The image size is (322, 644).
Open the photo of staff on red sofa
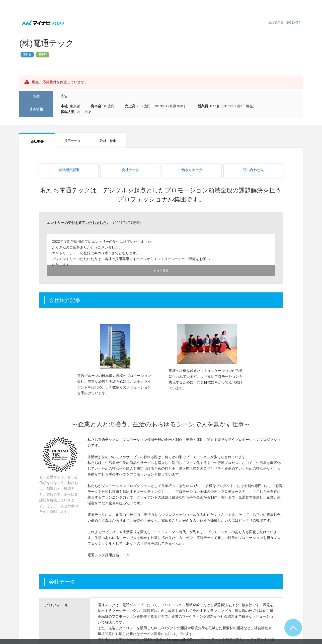click(x=207, y=344)
